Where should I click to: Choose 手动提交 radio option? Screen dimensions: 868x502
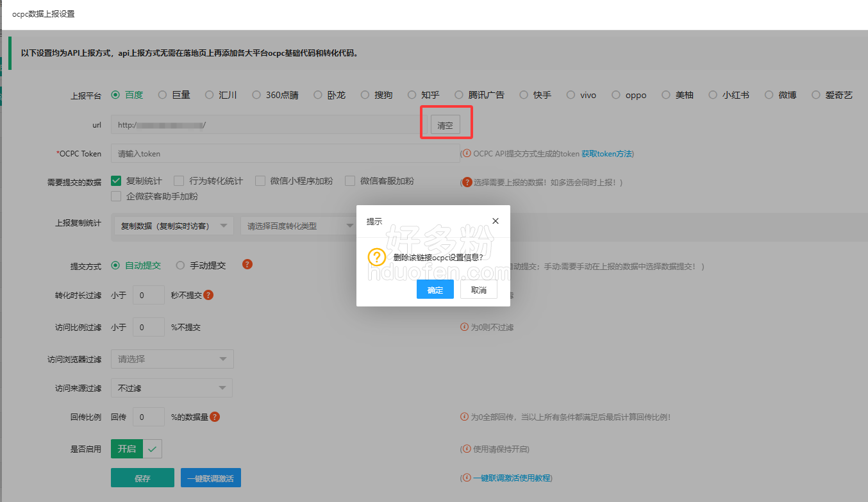[x=181, y=265]
